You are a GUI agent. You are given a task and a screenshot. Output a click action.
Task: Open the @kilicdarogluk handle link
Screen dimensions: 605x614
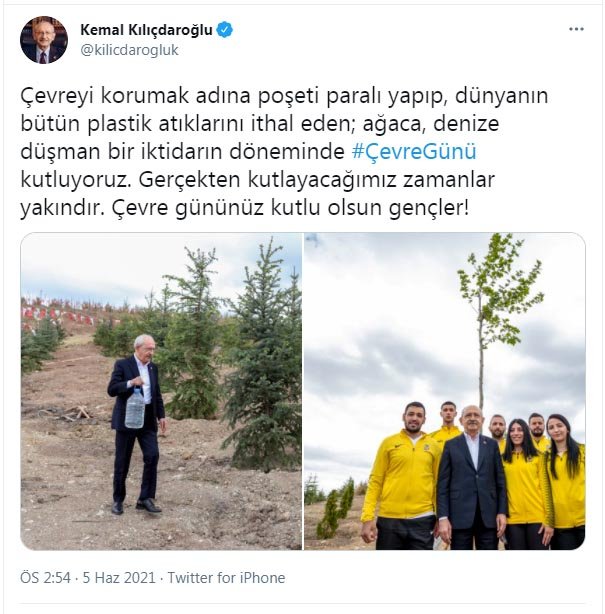(129, 50)
